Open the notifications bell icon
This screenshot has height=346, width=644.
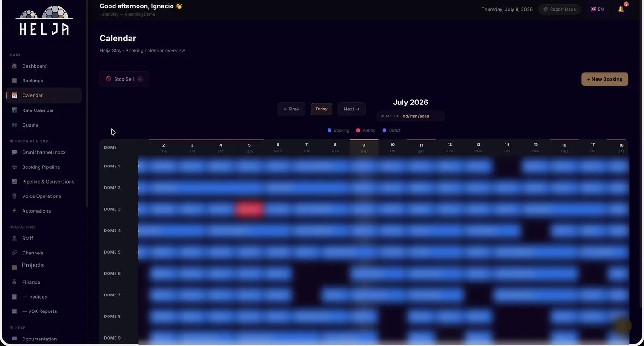tap(621, 9)
